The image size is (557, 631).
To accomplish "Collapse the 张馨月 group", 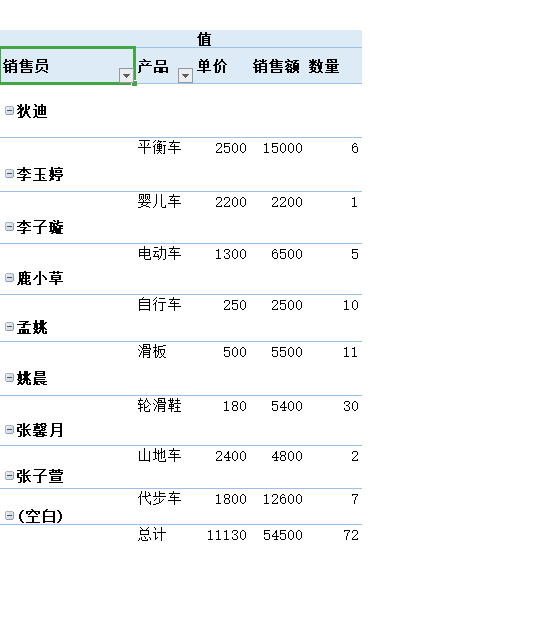I will point(9,429).
